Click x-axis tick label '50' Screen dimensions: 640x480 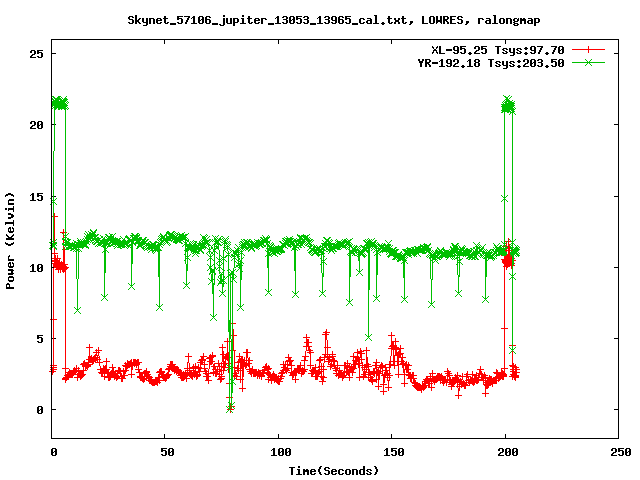point(167,452)
